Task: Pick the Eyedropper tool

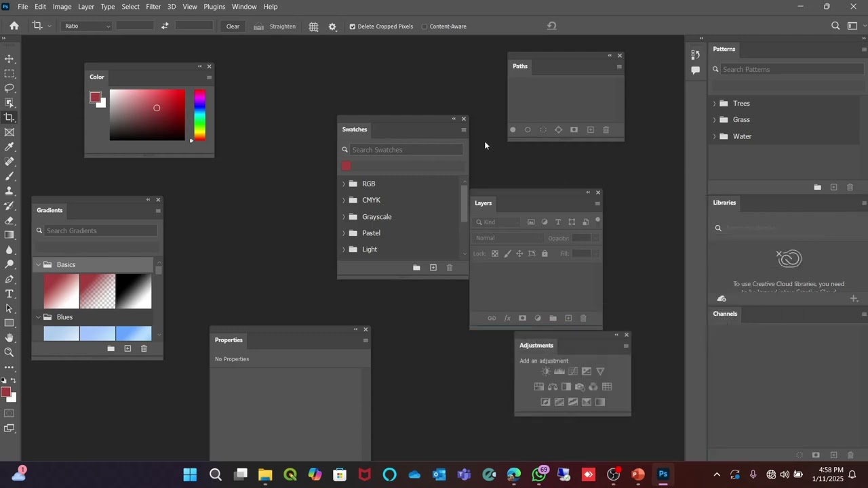Action: (9, 147)
